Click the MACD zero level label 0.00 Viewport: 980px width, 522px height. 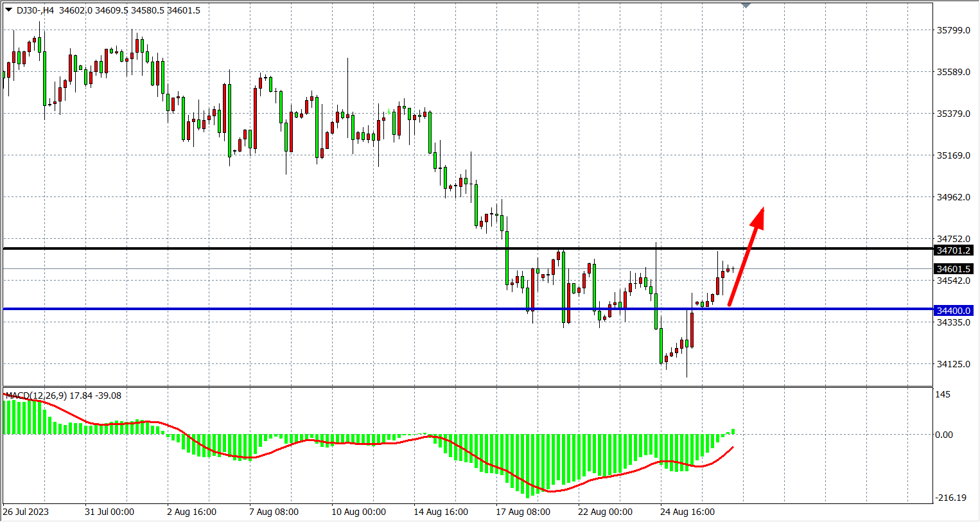944,435
